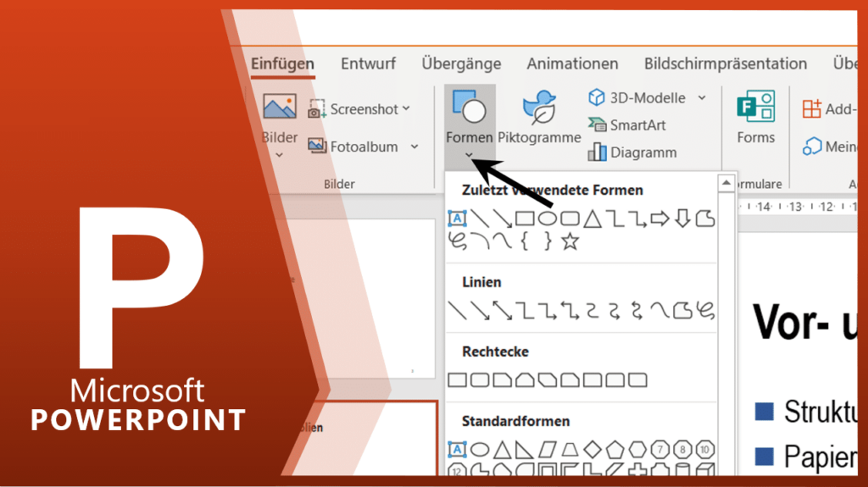Click the Linien section heading
Screen dimensions: 868x487
point(481,282)
